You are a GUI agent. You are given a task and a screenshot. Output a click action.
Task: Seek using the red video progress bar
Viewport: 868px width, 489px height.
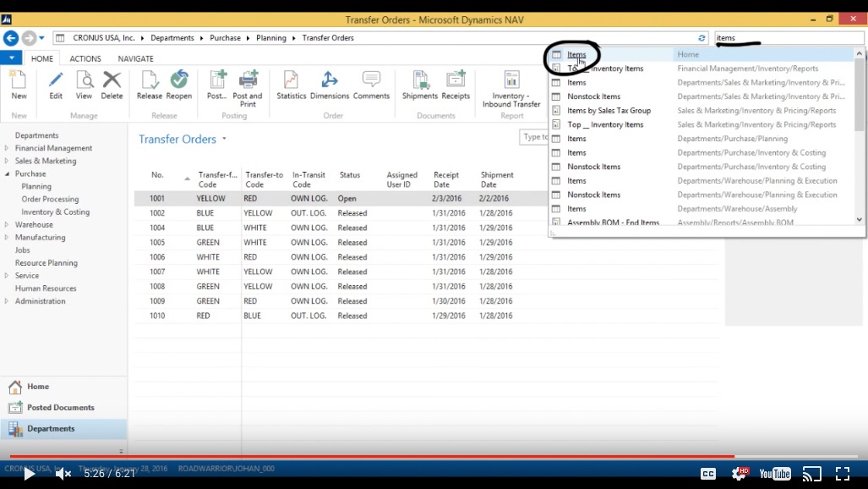pos(372,456)
